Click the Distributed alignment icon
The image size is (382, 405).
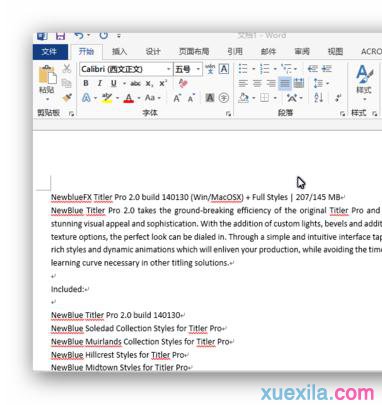click(299, 83)
